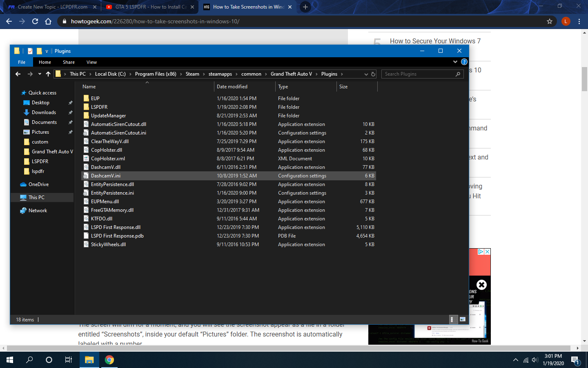Select the ClearTheWayV.dll file
Screen dimensions: 588x368
(228, 141)
